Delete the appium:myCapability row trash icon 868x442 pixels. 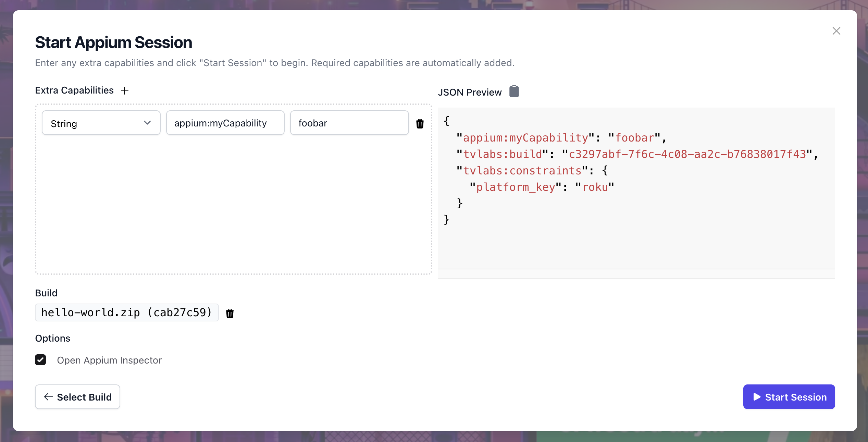click(x=420, y=123)
